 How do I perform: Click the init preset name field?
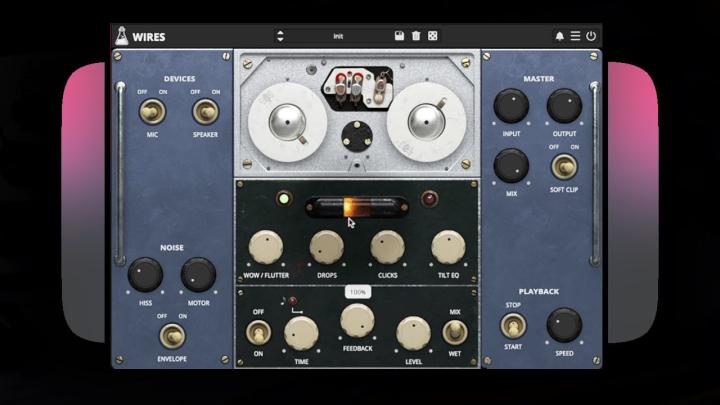tap(338, 36)
